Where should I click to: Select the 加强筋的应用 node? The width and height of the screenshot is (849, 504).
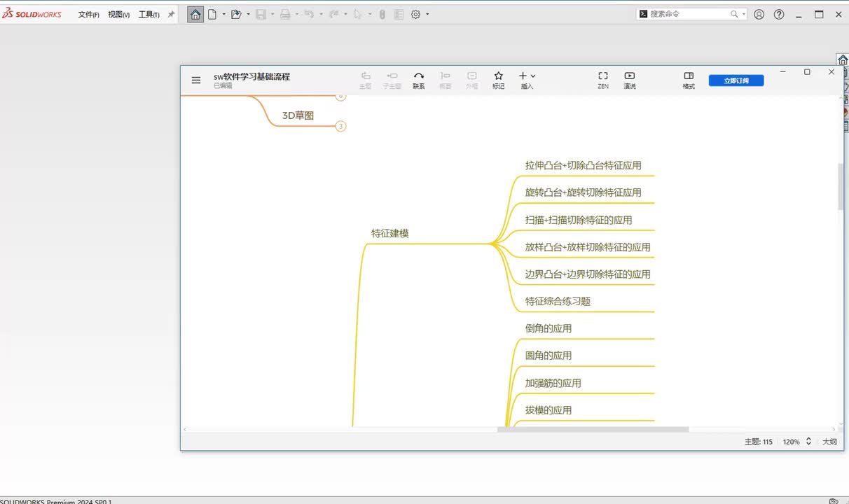click(x=553, y=383)
